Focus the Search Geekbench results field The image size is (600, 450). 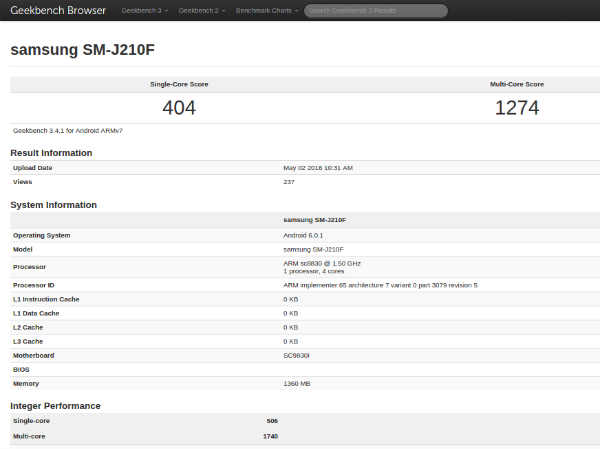click(x=375, y=11)
